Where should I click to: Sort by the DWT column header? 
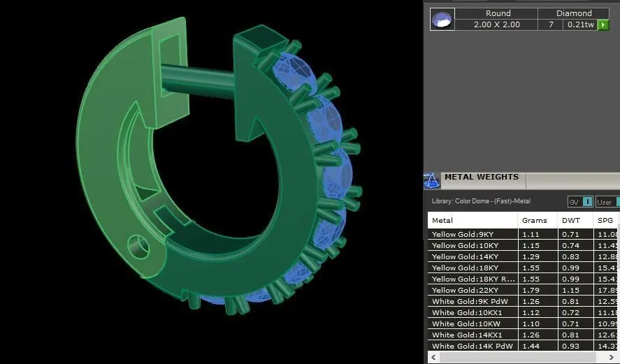click(x=575, y=221)
